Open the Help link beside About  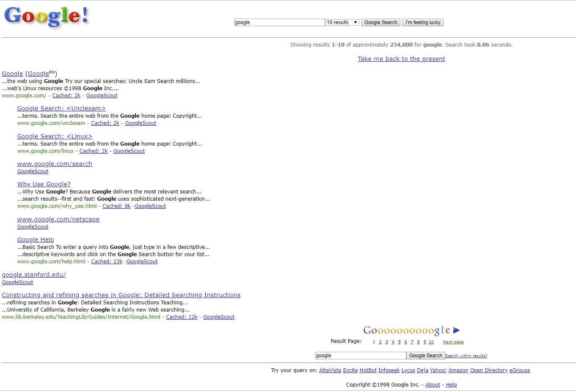click(451, 385)
